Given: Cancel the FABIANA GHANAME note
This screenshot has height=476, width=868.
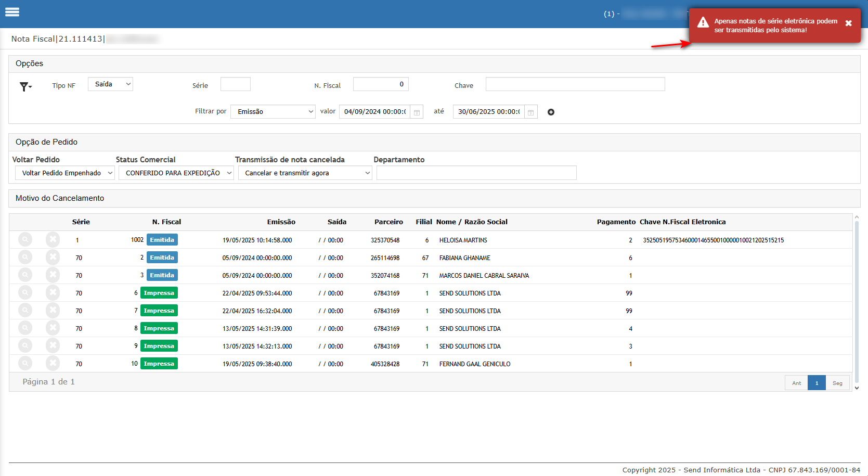Looking at the screenshot, I should [x=53, y=257].
